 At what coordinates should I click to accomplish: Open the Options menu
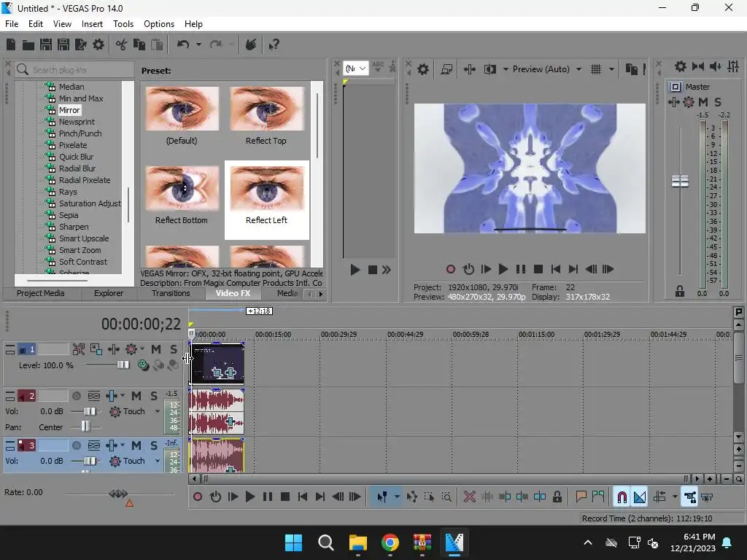158,24
